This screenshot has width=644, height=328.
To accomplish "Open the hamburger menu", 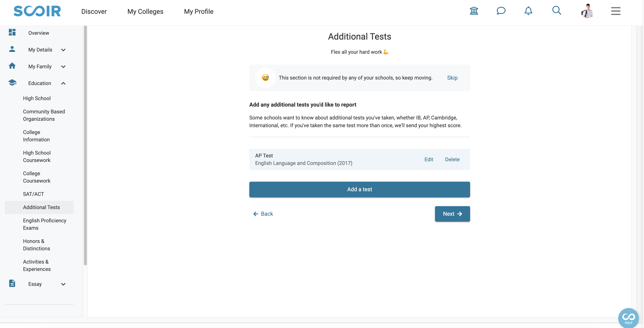I will pyautogui.click(x=616, y=11).
